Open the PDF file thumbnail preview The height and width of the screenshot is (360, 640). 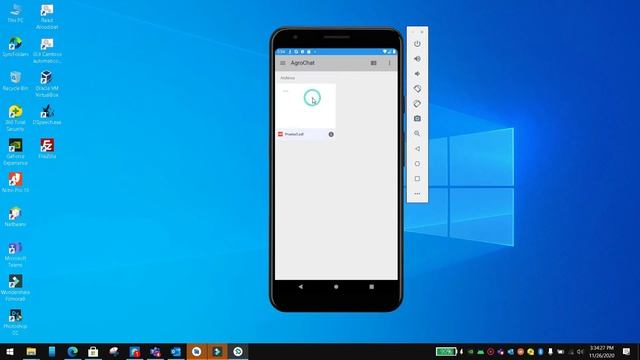[x=306, y=106]
